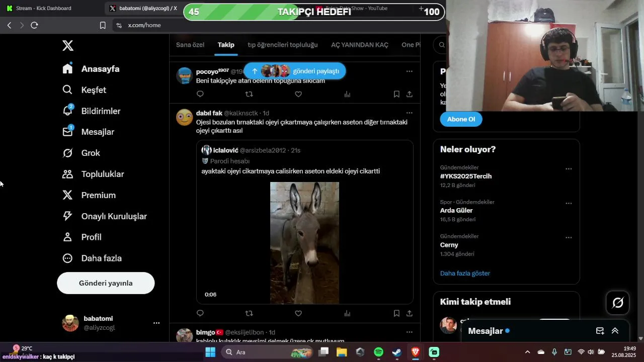The image size is (644, 362).
Task: Click Daha fazla göster link
Action: (465, 274)
